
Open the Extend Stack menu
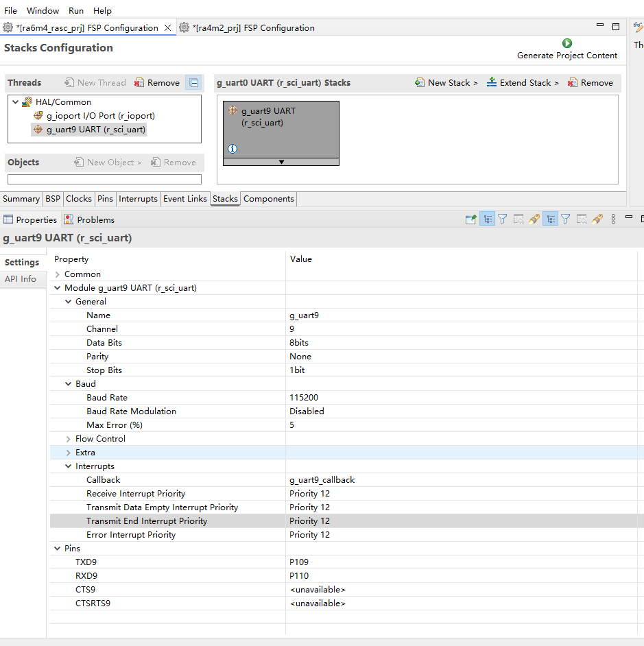(x=523, y=82)
